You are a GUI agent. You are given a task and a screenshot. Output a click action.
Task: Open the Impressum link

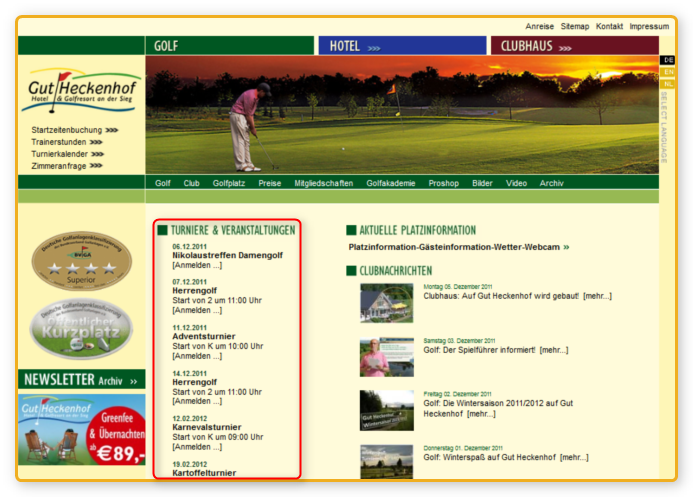pyautogui.click(x=649, y=27)
